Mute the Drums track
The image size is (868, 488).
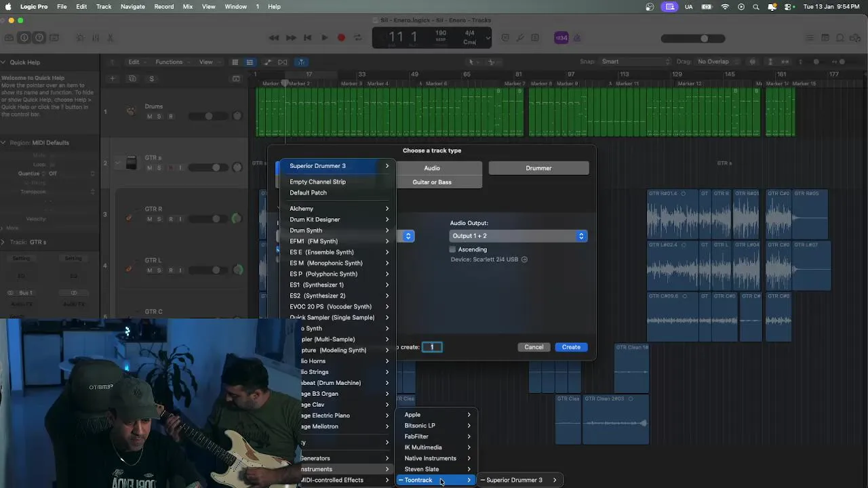[150, 117]
